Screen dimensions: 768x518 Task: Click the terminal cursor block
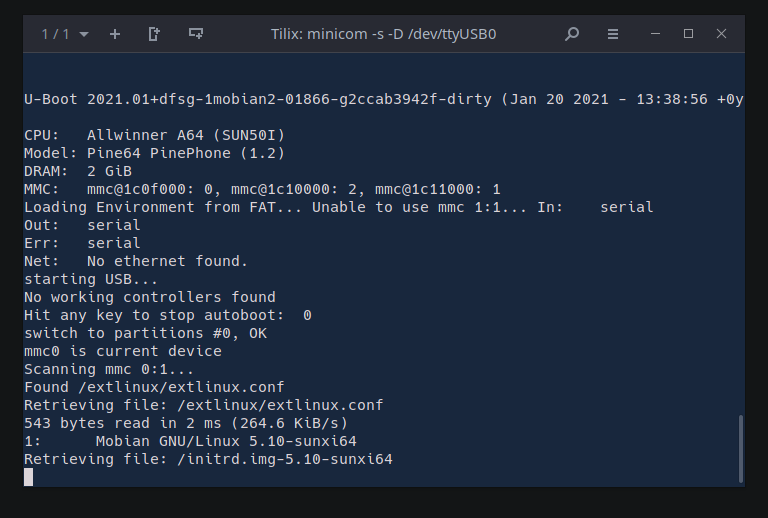point(29,477)
